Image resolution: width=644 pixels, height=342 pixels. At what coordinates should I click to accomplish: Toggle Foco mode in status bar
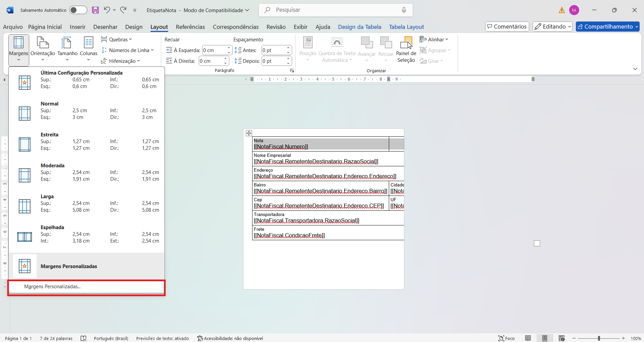pos(506,338)
